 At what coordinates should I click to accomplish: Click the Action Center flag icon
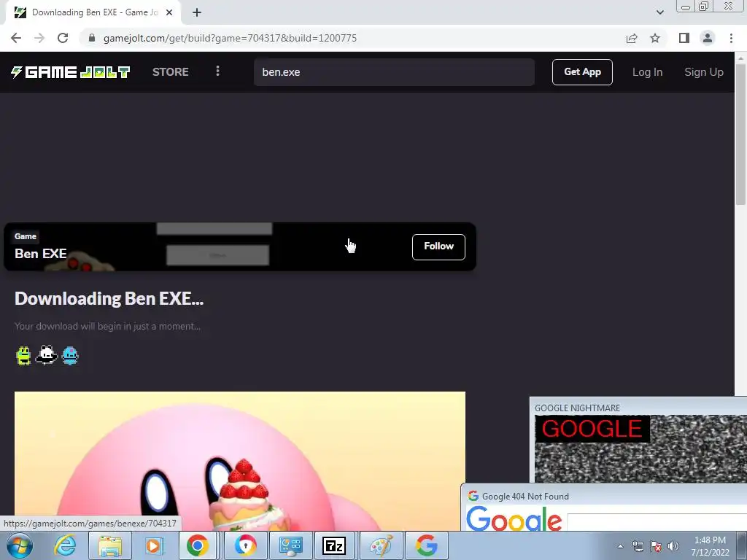coord(656,546)
